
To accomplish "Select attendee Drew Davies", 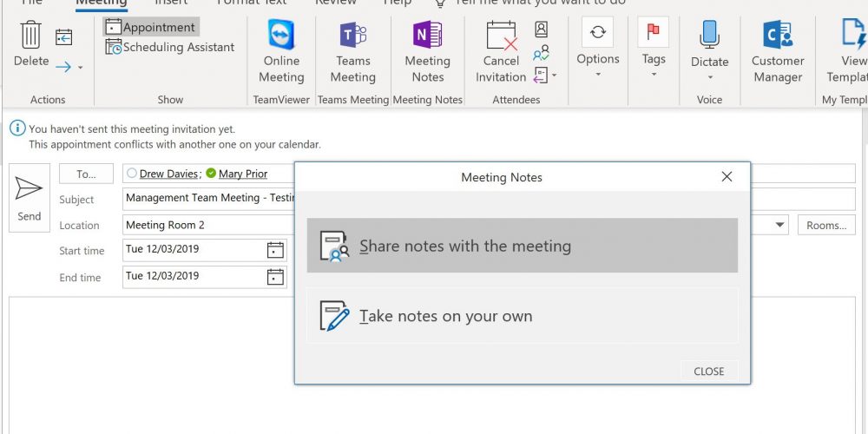I will pyautogui.click(x=168, y=174).
